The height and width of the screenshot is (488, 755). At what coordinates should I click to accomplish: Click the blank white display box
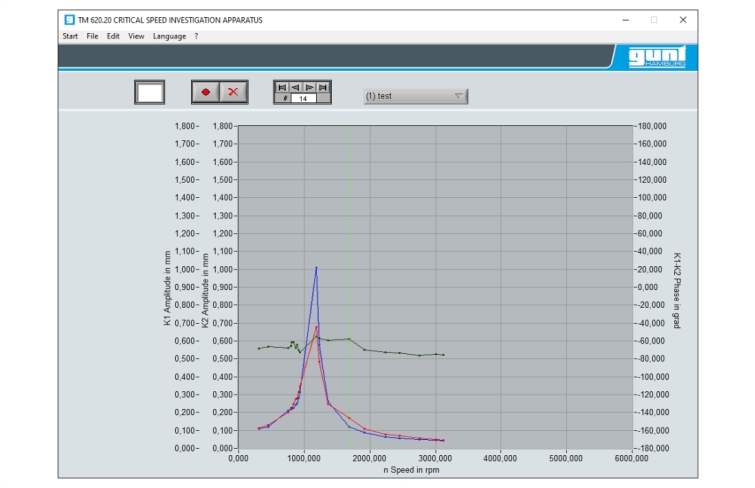(150, 92)
